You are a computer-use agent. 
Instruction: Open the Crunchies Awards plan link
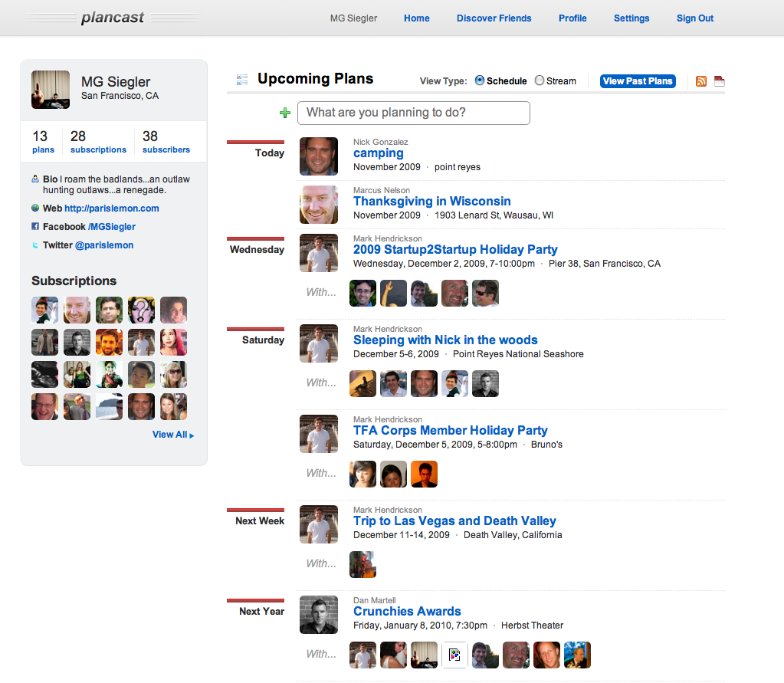pyautogui.click(x=407, y=611)
